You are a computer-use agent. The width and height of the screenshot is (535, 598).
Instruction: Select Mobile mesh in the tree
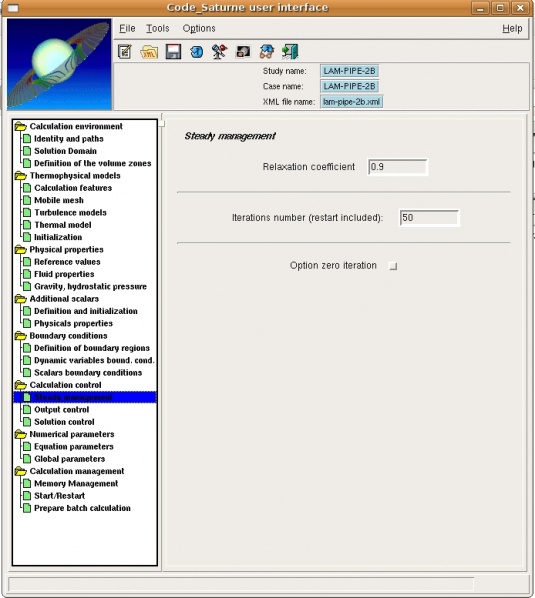pos(59,200)
